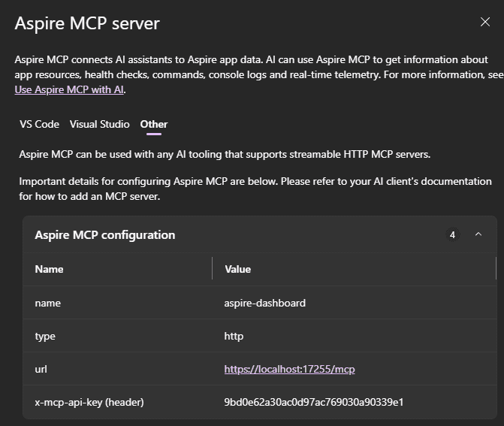Select the http type value cell
This screenshot has height=426, width=504.
pyautogui.click(x=234, y=337)
